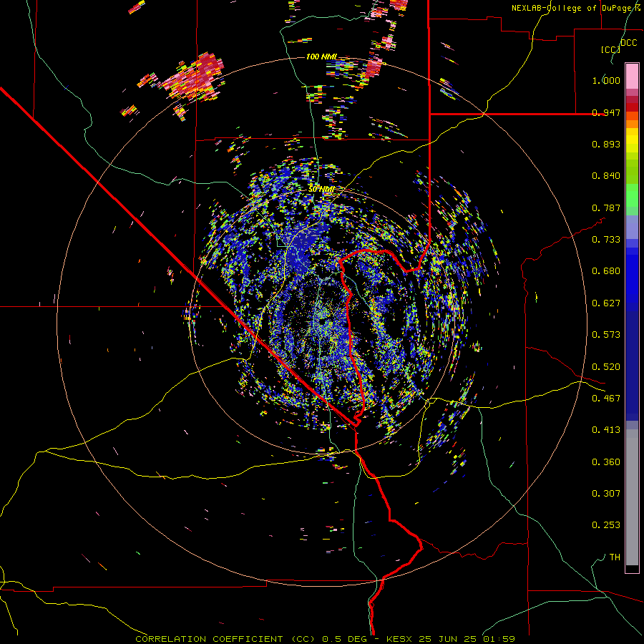Click the CORRELATION COEFFICIENT caption text
This screenshot has height=644, width=644.
[x=209, y=639]
